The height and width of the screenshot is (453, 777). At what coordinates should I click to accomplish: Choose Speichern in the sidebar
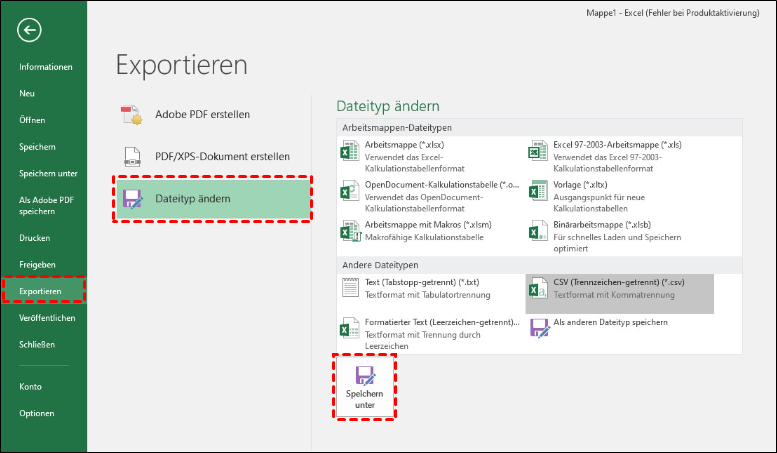(x=37, y=147)
